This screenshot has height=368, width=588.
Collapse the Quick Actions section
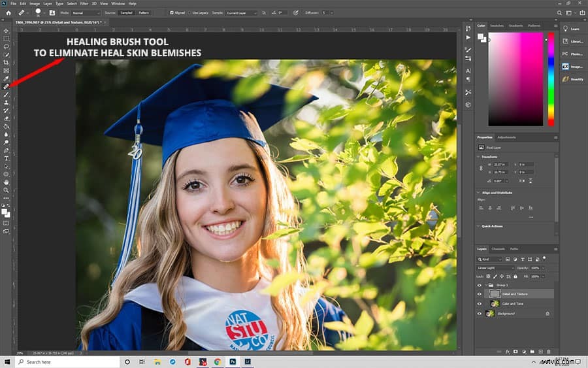(478, 226)
